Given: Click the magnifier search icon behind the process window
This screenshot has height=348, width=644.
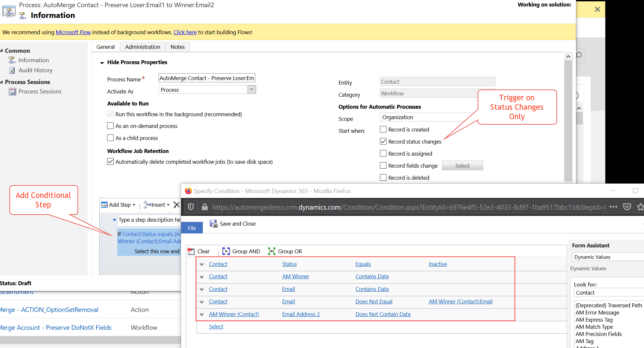Looking at the screenshot, I should [579, 55].
